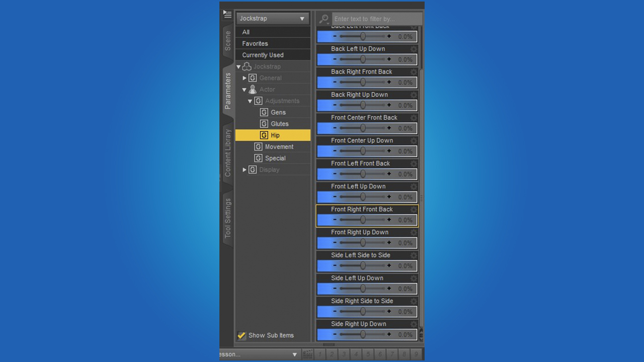
Task: Select the highlighted Hip group
Action: click(x=273, y=135)
